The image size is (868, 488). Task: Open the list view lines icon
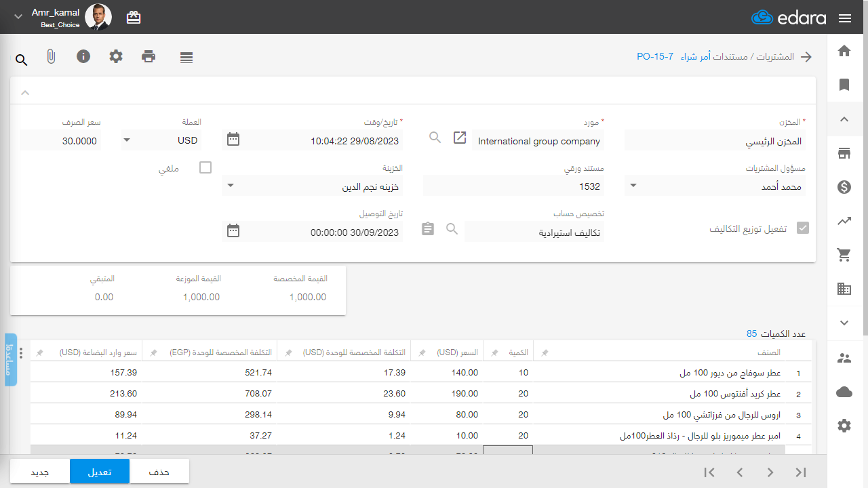point(186,58)
